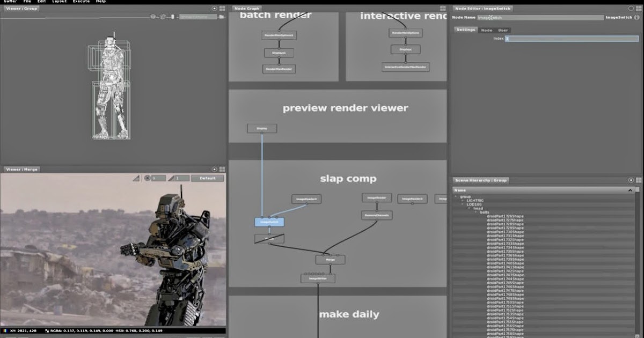
Task: Click the info icon beside ImageSwitch label
Action: pos(637,17)
